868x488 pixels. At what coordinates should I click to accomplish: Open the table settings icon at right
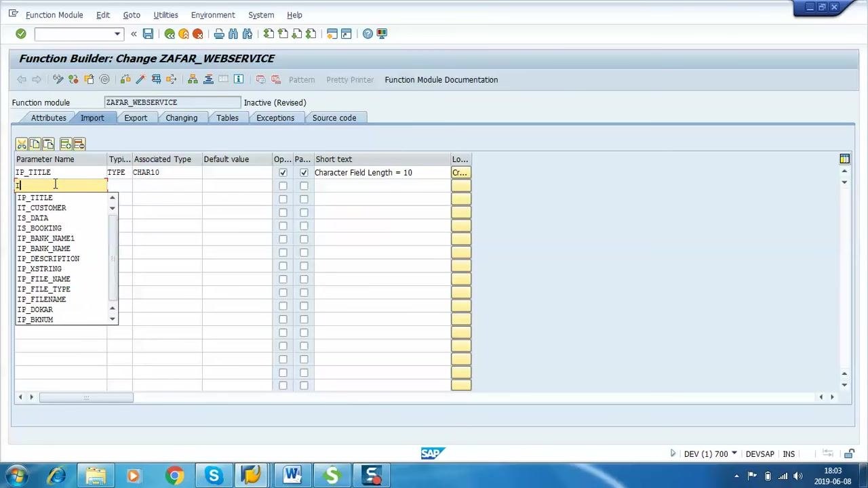point(844,159)
